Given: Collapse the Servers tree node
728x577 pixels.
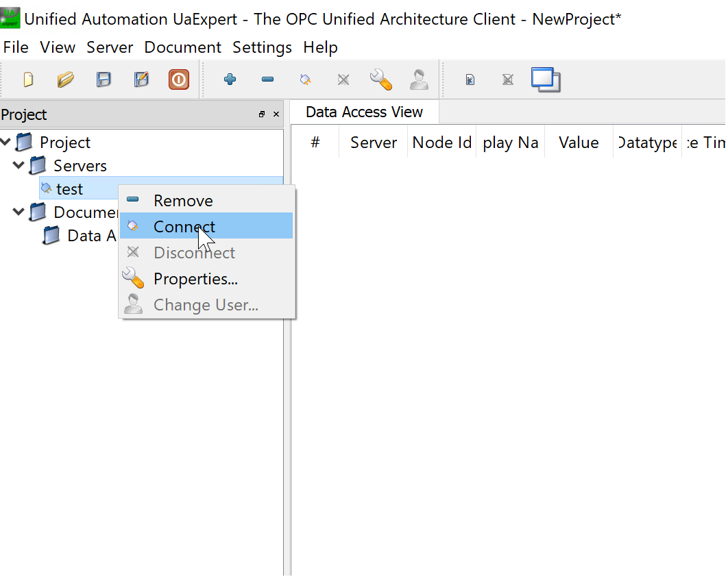Looking at the screenshot, I should pyautogui.click(x=19, y=164).
